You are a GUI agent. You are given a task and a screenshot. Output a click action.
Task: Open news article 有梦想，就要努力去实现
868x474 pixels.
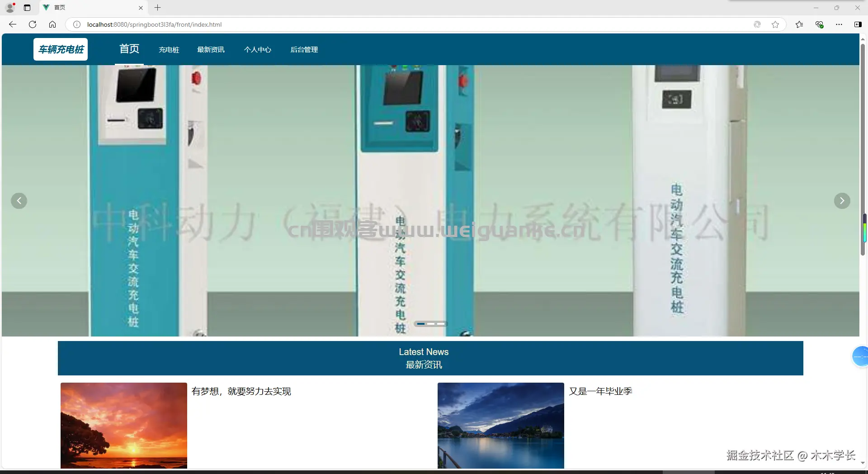(241, 391)
